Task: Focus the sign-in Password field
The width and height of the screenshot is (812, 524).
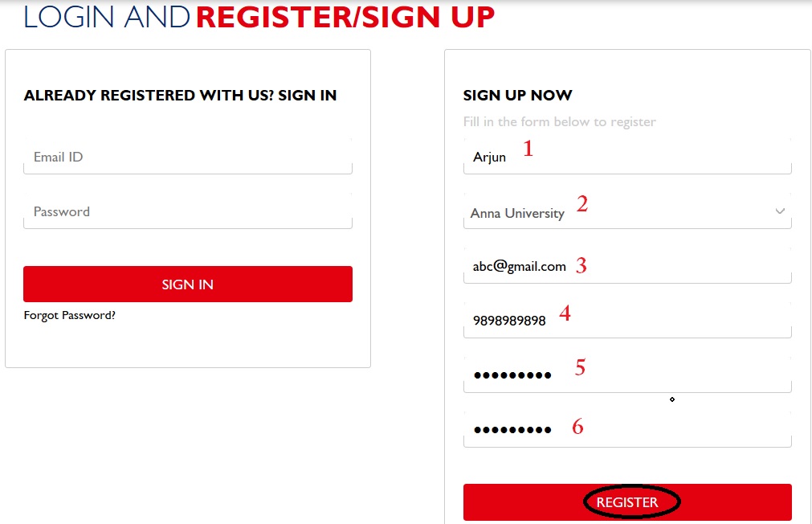Action: click(187, 212)
